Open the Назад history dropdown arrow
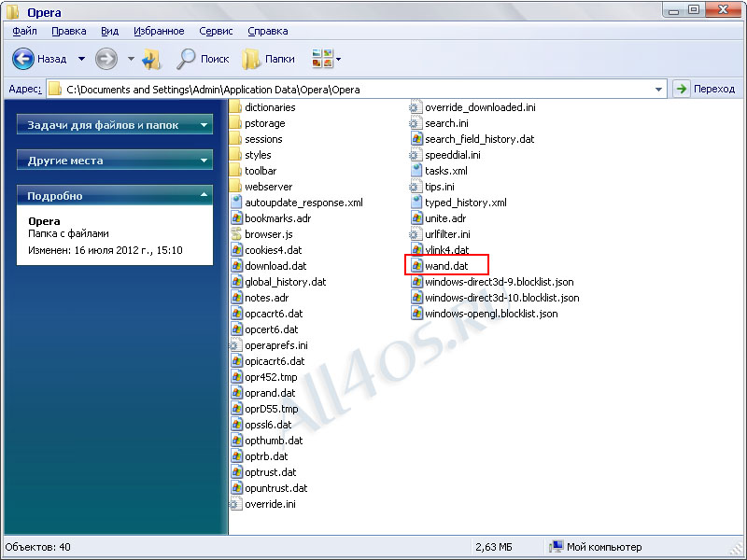The image size is (747, 560). [x=81, y=59]
